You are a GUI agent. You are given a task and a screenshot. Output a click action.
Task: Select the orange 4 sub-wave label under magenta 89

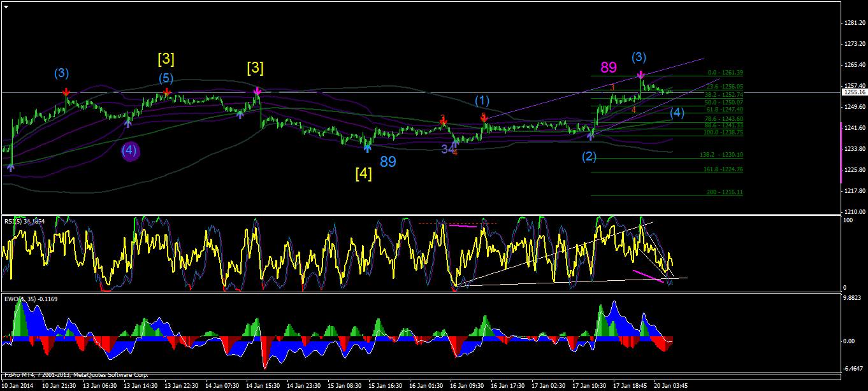[633, 110]
